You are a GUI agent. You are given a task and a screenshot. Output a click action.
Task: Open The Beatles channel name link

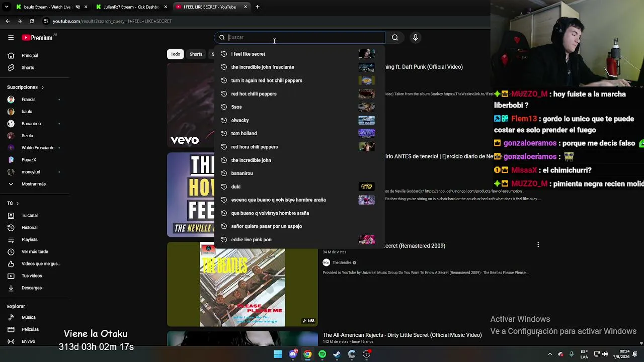click(342, 262)
